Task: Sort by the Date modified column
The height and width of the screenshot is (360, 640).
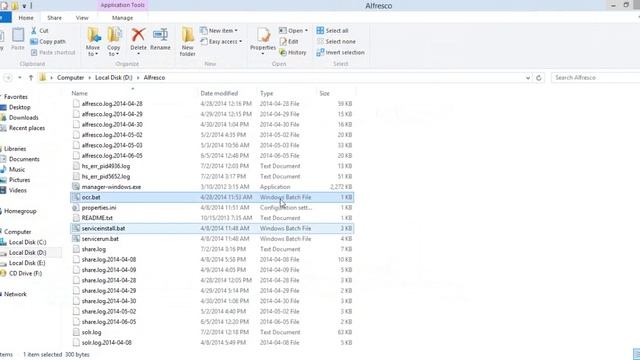Action: coord(219,93)
